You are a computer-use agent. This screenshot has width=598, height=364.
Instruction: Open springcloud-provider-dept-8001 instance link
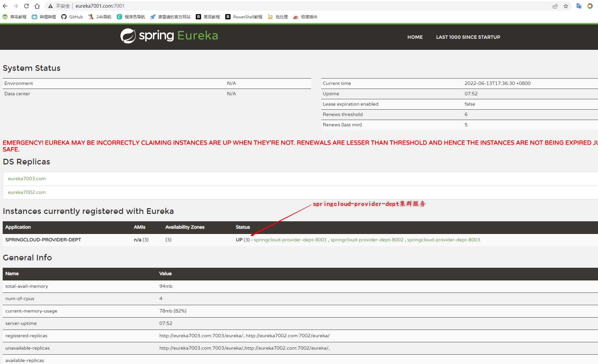click(290, 240)
